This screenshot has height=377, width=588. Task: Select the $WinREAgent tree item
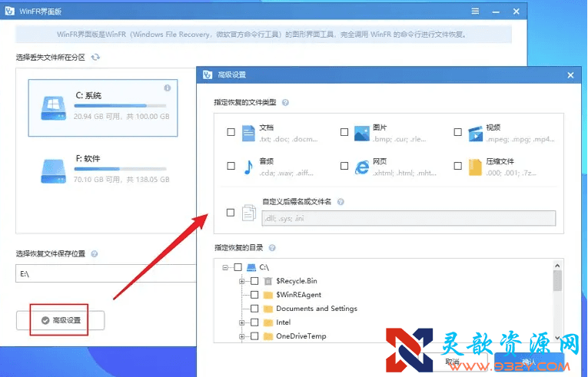coord(298,295)
